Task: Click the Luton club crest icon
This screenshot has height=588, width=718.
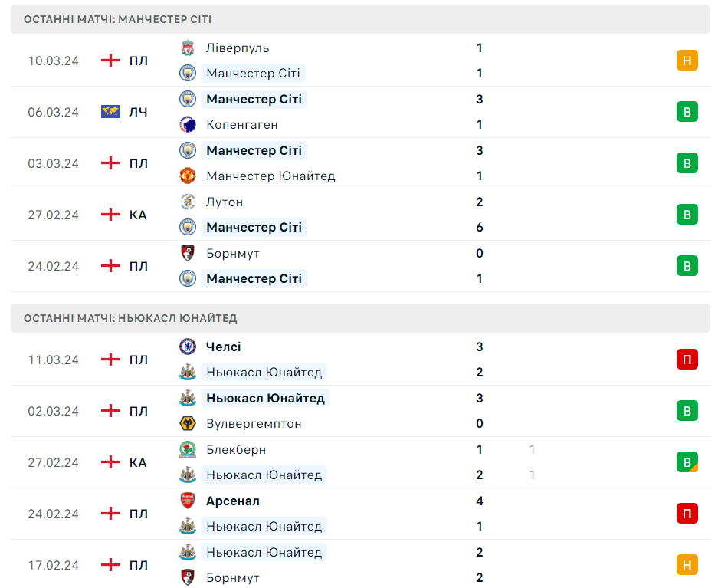Action: click(x=188, y=202)
